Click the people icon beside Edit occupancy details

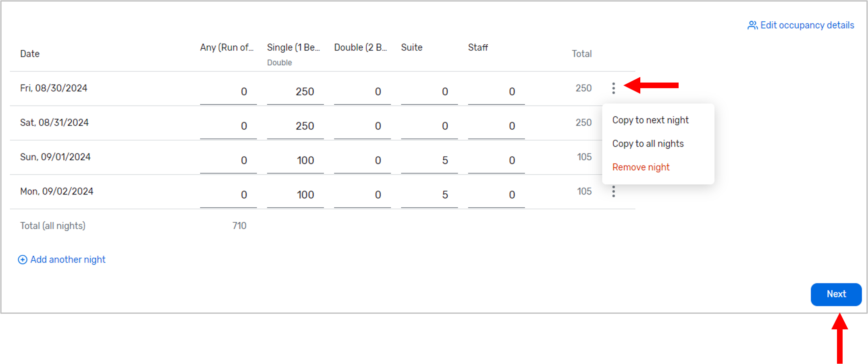pyautogui.click(x=752, y=25)
